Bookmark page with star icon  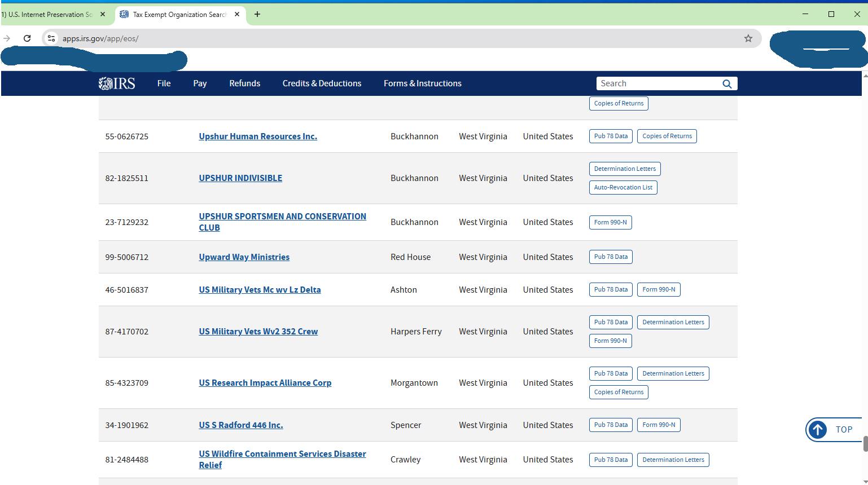[x=748, y=38]
